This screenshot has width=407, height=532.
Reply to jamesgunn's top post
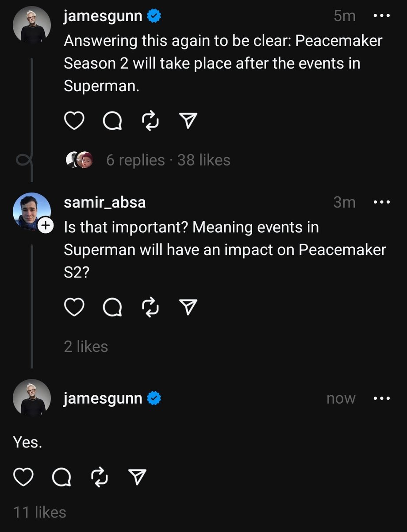coord(112,121)
